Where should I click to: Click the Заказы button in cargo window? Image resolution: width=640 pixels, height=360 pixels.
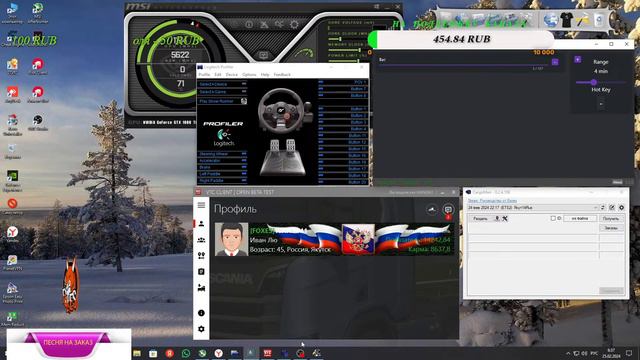[x=611, y=228]
